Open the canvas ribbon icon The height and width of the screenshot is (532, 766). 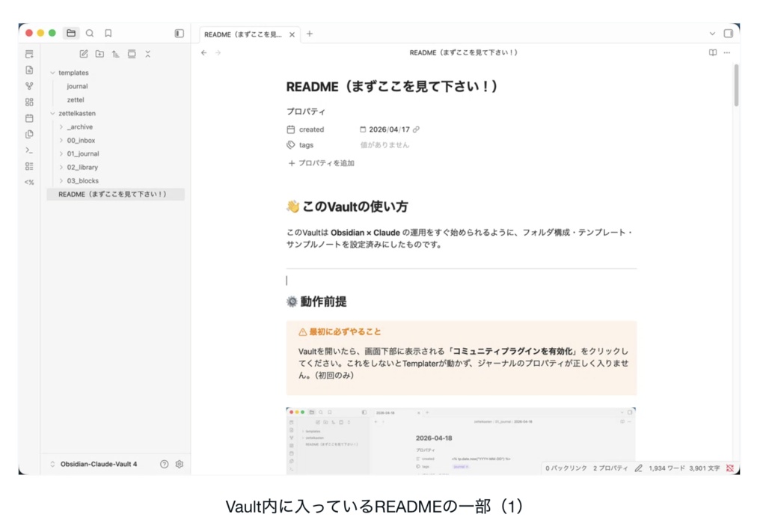tap(29, 102)
